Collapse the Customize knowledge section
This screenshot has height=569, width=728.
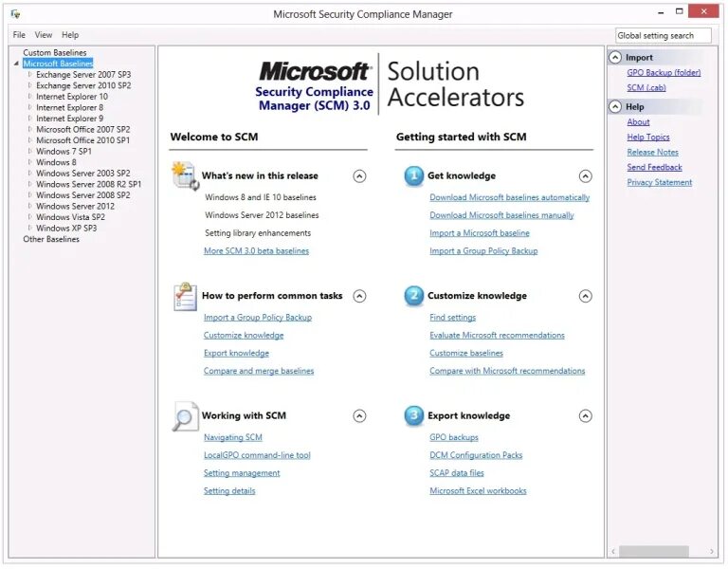point(586,296)
